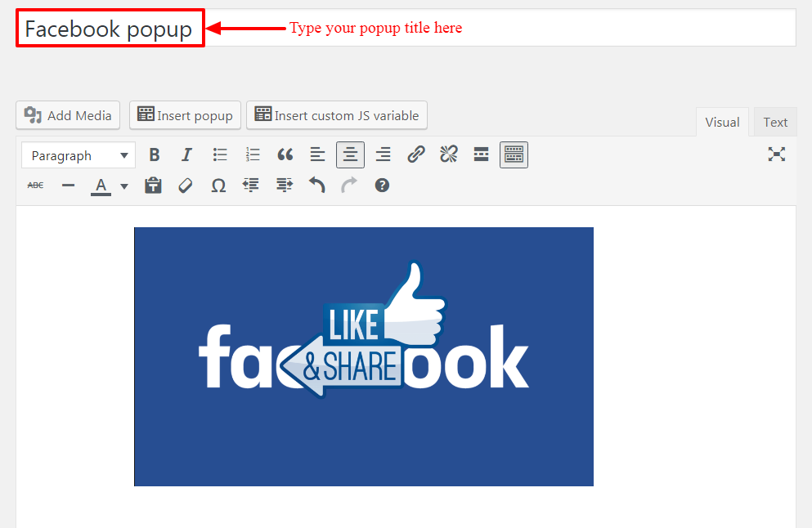Open keyboard shortcuts help

coord(382,186)
